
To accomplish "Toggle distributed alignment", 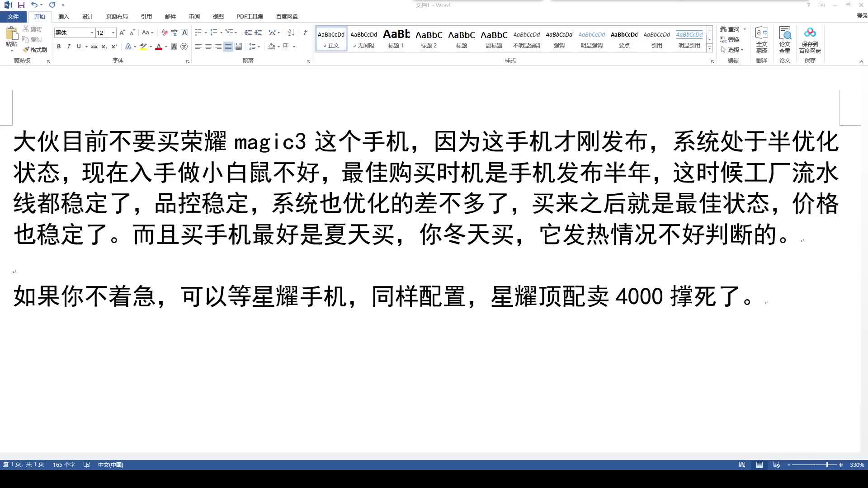I will (238, 47).
